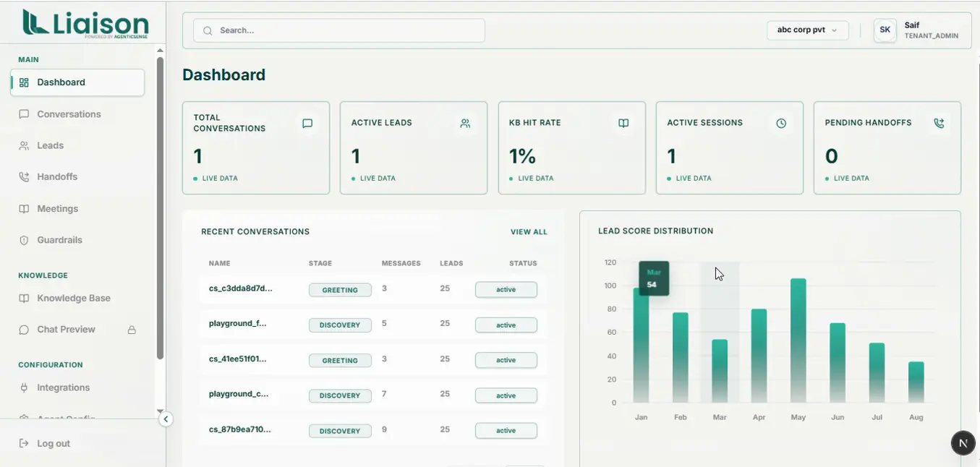Click the Dashboard grid icon in sidebar
980x467 pixels.
pos(24,82)
